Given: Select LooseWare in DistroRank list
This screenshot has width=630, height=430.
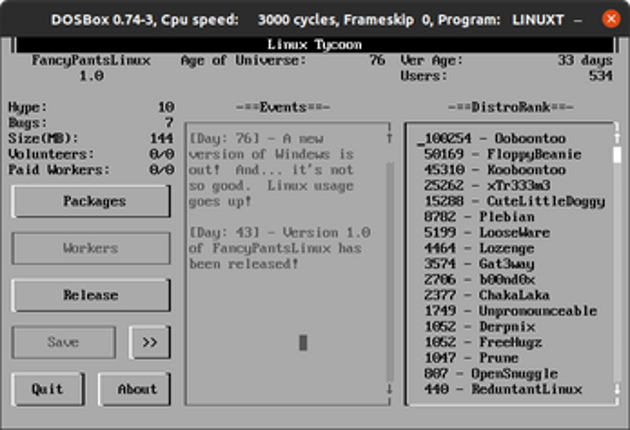Looking at the screenshot, I should pyautogui.click(x=487, y=233).
